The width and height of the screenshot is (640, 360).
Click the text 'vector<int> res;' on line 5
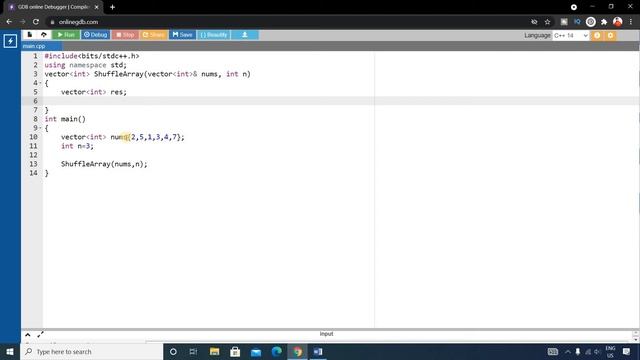(x=94, y=92)
